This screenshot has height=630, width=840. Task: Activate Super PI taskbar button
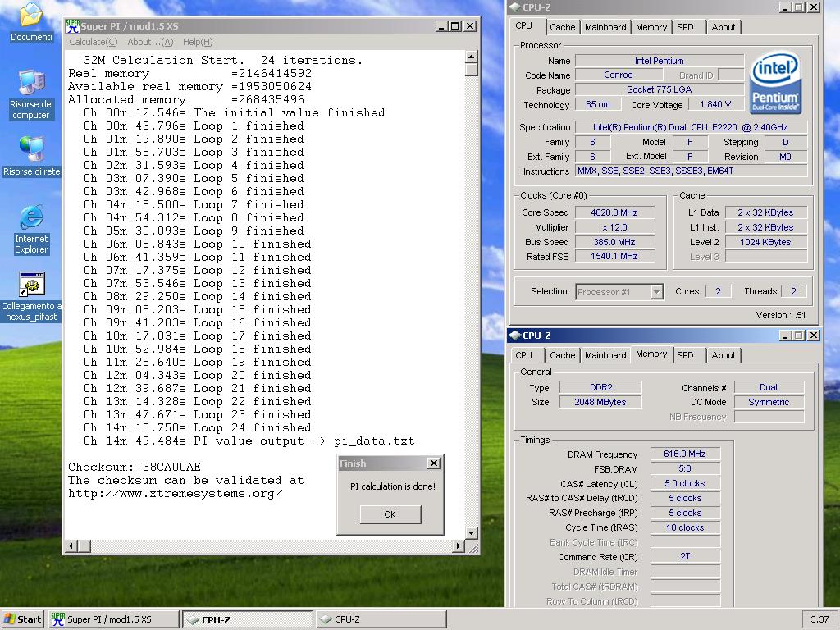tap(114, 619)
